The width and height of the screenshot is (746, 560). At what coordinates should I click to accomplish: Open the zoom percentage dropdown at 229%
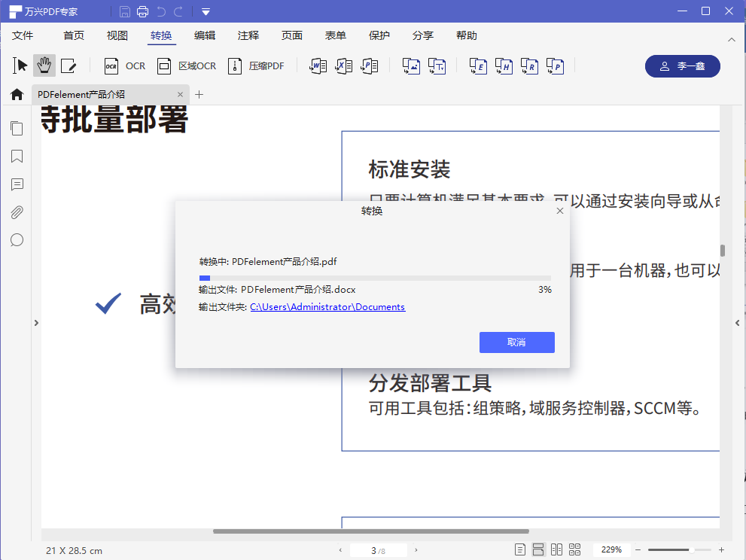pos(611,549)
